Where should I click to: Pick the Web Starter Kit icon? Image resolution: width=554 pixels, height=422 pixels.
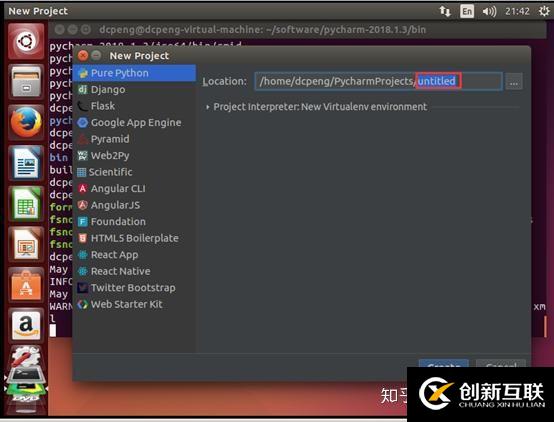[x=82, y=304]
